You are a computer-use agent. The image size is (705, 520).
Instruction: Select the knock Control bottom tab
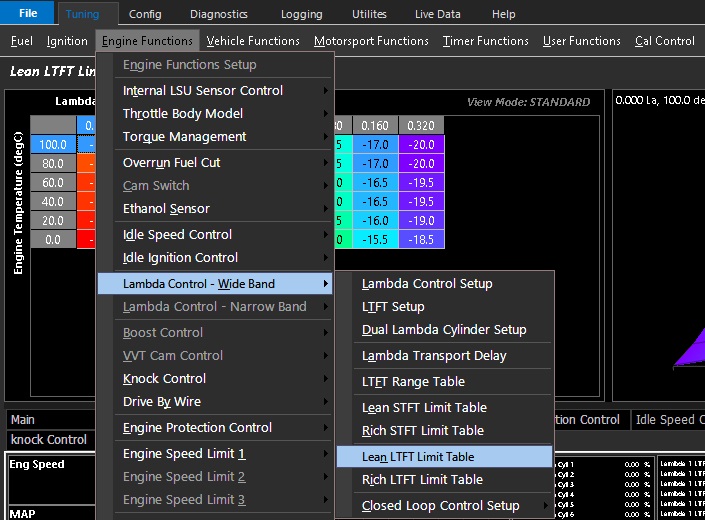(x=49, y=440)
